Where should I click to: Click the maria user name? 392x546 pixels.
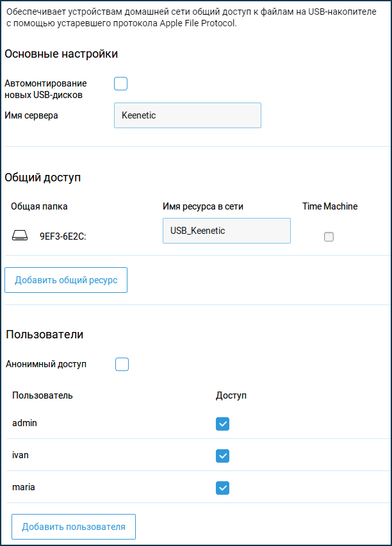pyautogui.click(x=23, y=487)
